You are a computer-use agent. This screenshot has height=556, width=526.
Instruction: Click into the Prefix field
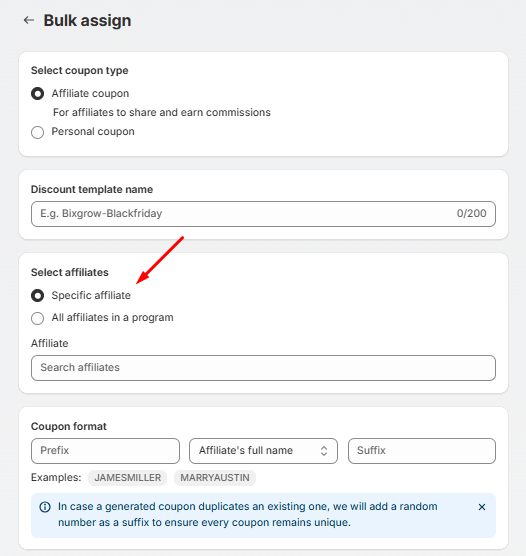pos(105,451)
